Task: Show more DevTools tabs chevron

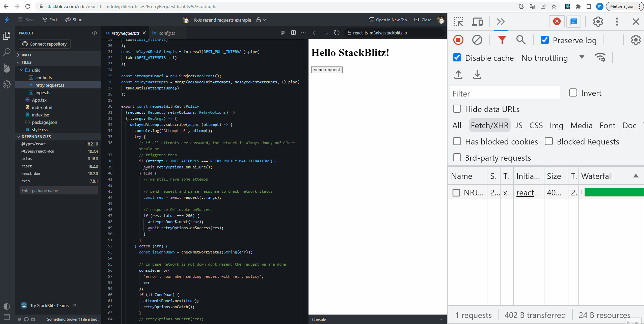Action: [501, 22]
